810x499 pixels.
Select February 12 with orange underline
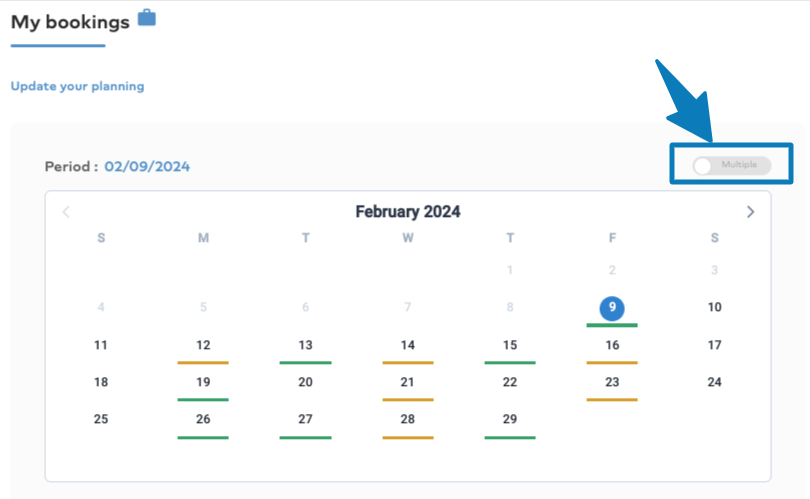[203, 345]
